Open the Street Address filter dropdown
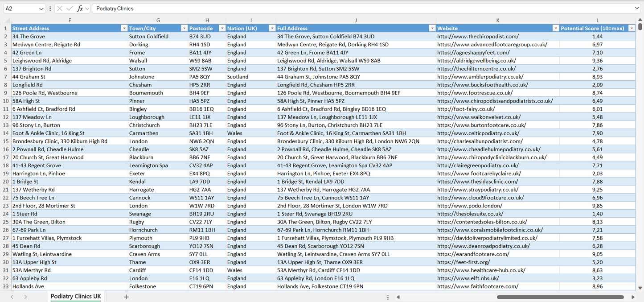The width and height of the screenshot is (644, 302). coord(124,28)
